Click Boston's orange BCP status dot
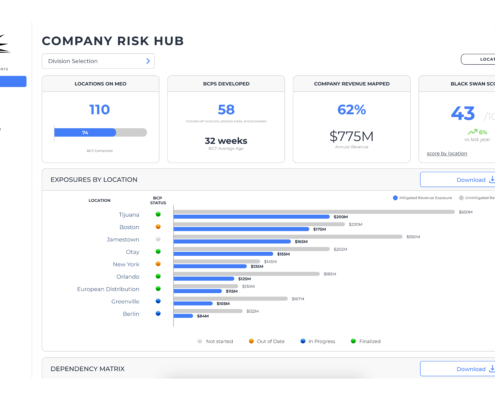 [158, 227]
